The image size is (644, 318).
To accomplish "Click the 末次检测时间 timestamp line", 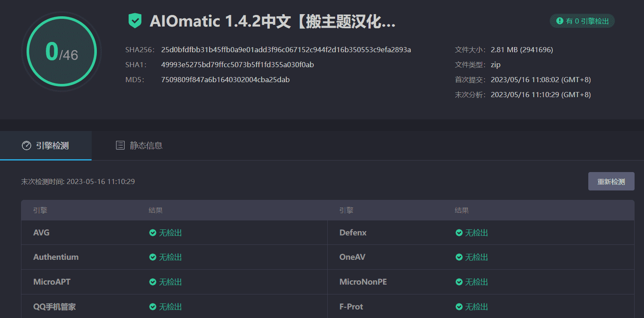I will 78,181.
